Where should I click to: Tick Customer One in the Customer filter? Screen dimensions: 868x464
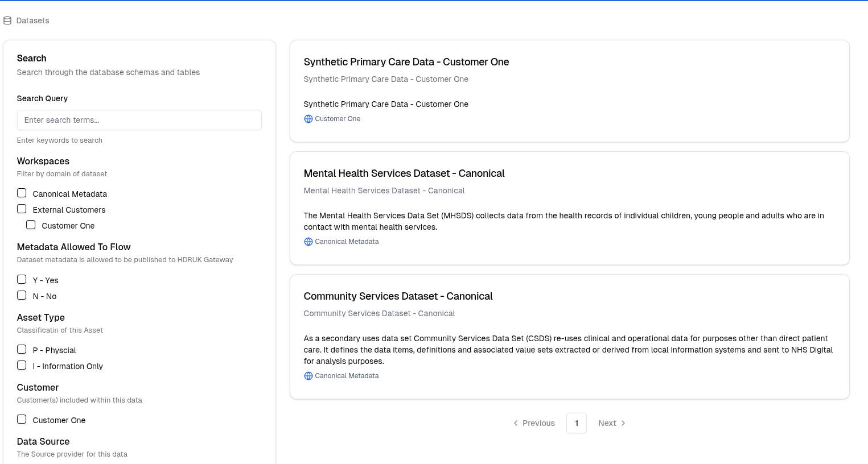click(22, 420)
